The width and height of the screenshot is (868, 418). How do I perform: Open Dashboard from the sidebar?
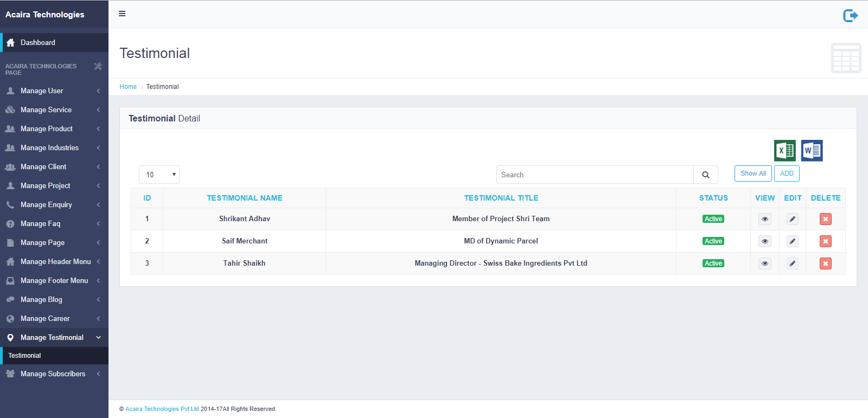[38, 43]
